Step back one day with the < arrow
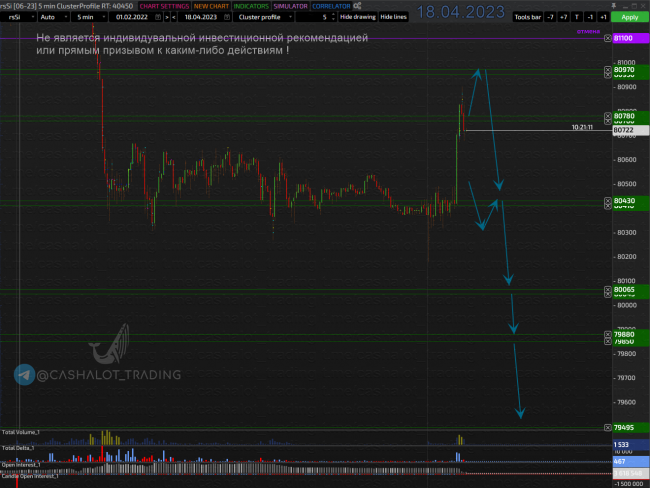 pyautogui.click(x=174, y=17)
